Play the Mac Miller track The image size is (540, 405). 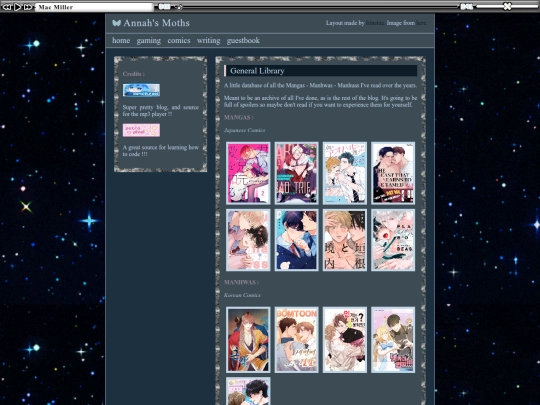pyautogui.click(x=18, y=7)
